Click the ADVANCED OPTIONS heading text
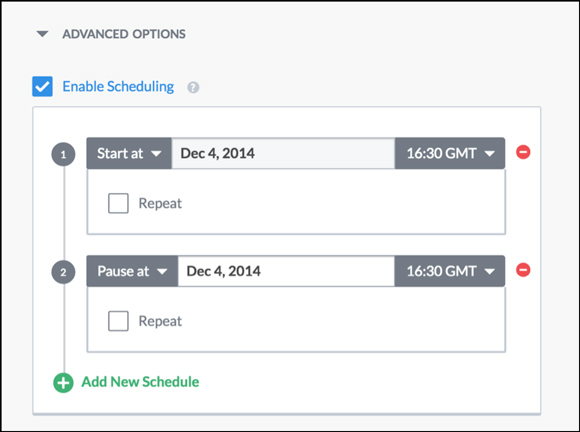This screenshot has height=432, width=580. click(124, 34)
